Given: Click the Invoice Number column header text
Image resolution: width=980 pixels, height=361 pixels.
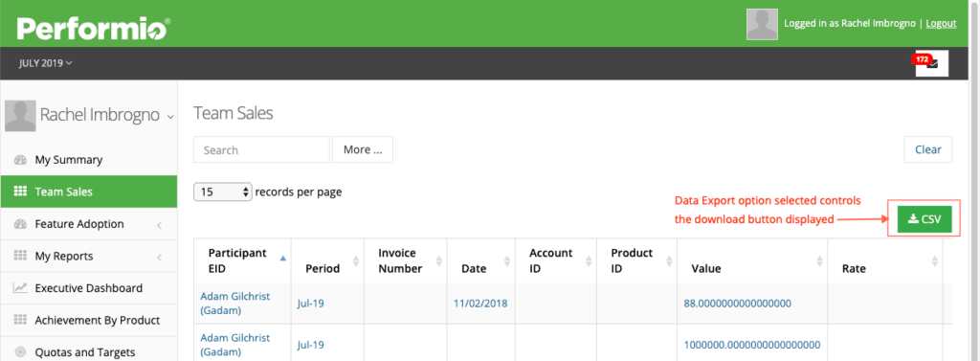Looking at the screenshot, I should (400, 260).
